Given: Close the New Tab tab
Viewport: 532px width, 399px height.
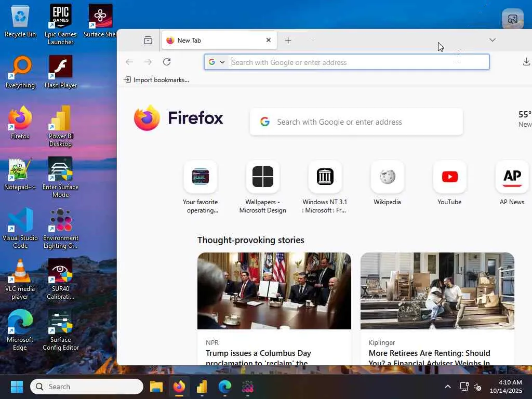Looking at the screenshot, I should [269, 40].
